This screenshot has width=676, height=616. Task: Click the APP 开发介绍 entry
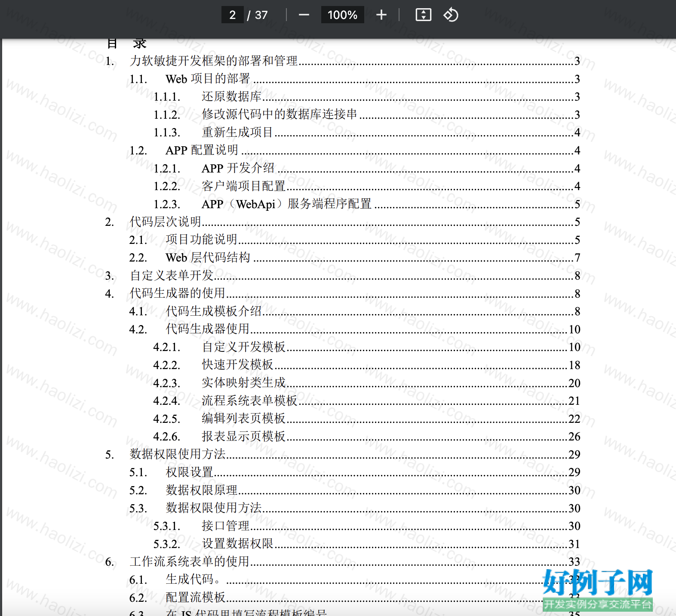[367, 169]
